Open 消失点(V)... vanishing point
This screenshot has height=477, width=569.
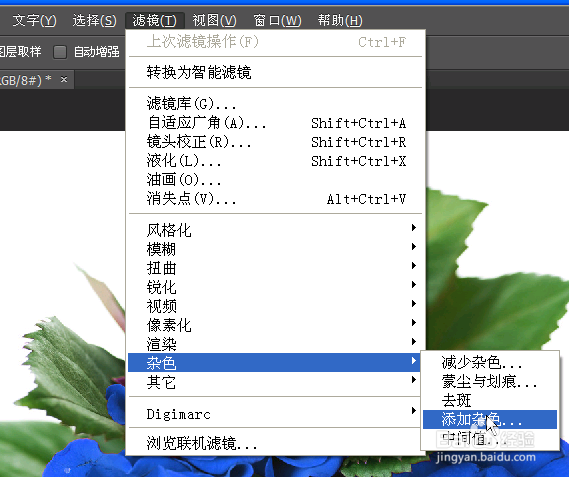point(275,199)
